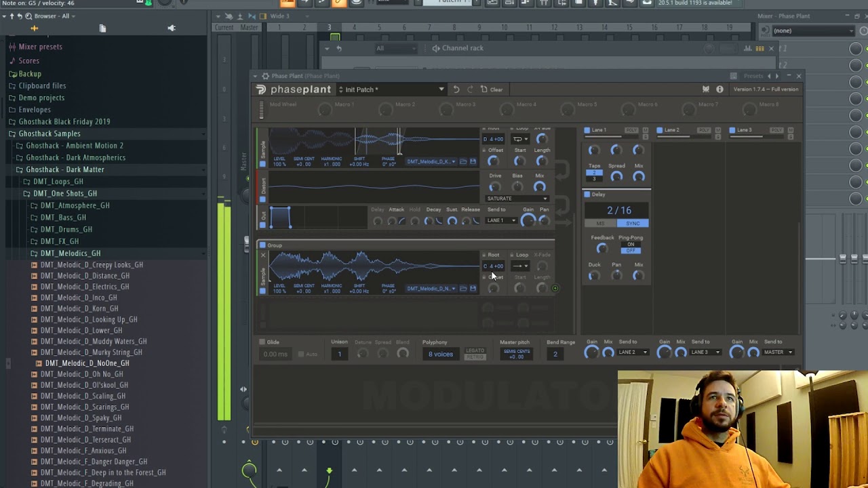Click the Delay Feedback knob
The width and height of the screenshot is (868, 488).
point(601,249)
